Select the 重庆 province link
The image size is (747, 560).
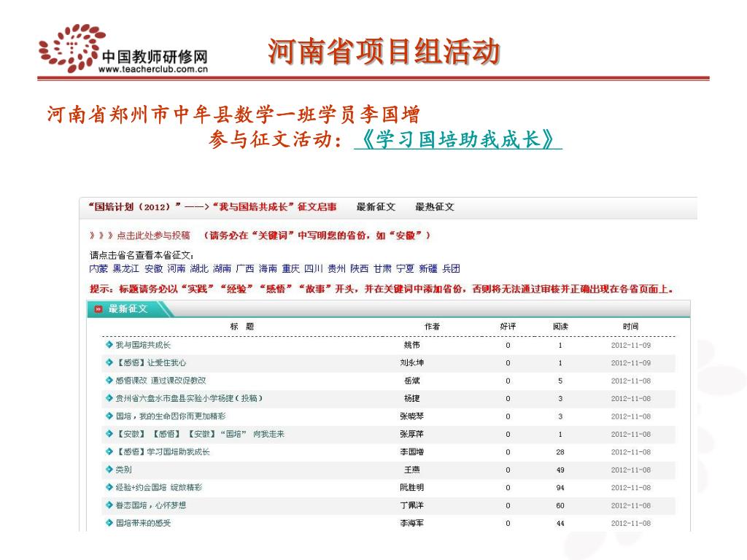pos(290,268)
